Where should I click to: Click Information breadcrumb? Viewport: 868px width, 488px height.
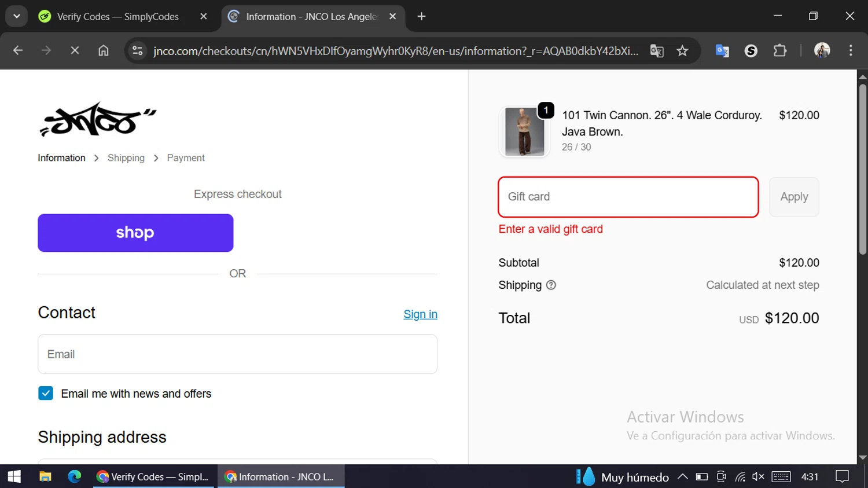click(x=61, y=158)
